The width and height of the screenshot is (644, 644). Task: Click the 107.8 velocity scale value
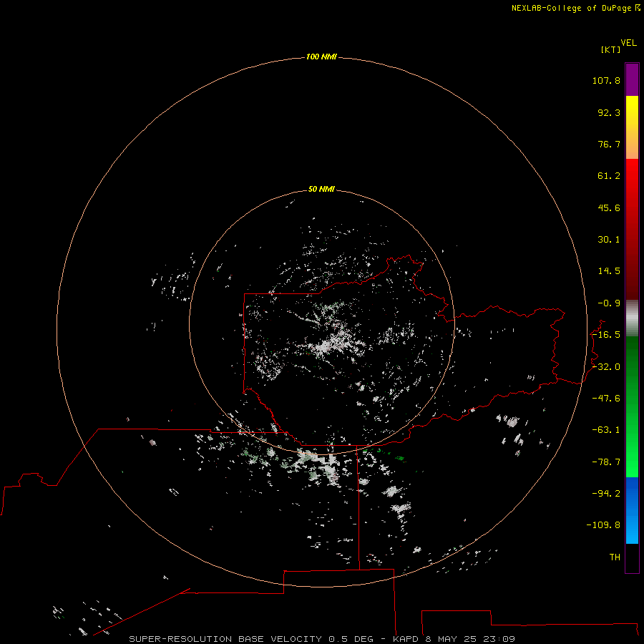[x=606, y=80]
